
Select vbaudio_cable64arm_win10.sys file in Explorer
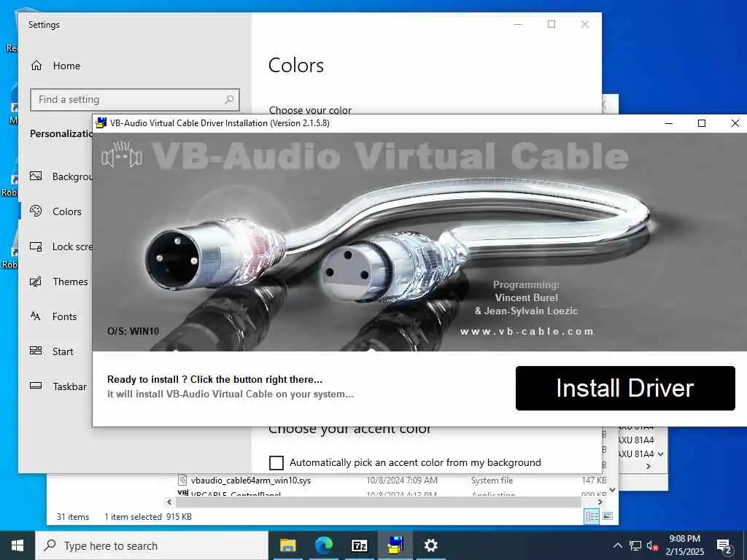pyautogui.click(x=251, y=481)
